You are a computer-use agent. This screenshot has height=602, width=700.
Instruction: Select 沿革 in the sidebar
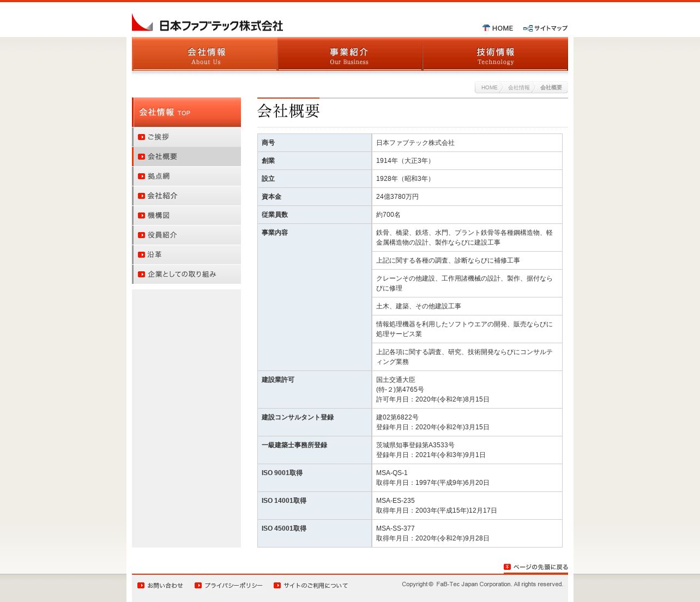(186, 255)
